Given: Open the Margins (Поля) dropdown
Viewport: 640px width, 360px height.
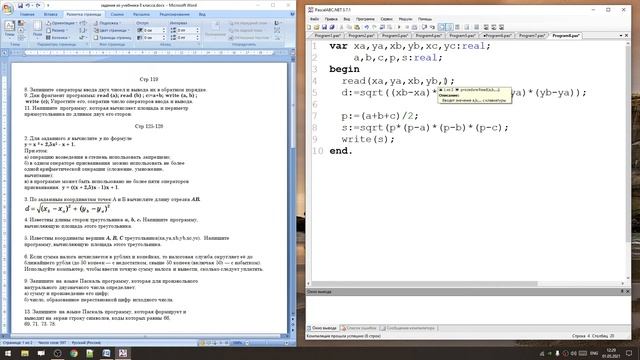Looking at the screenshot, I should click(37, 29).
